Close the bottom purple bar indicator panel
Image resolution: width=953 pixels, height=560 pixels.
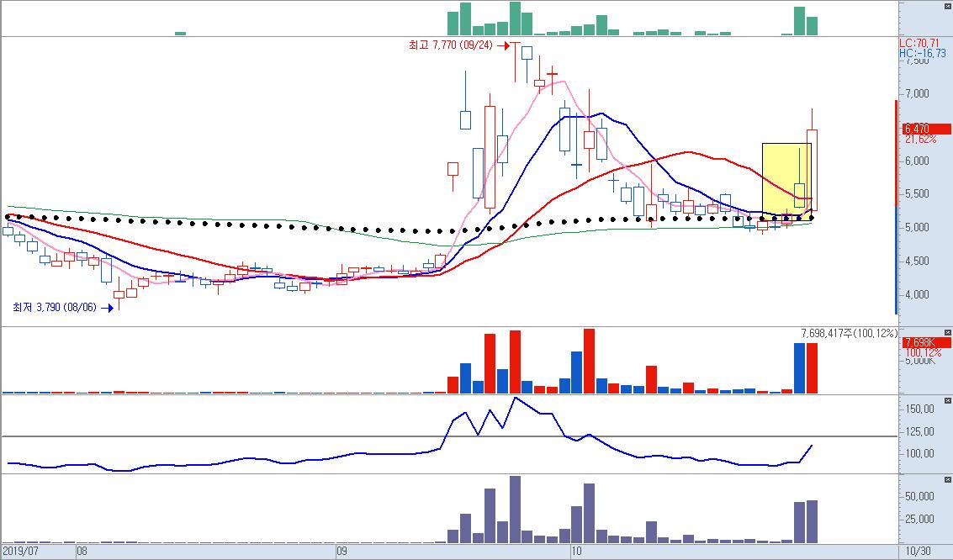[947, 480]
